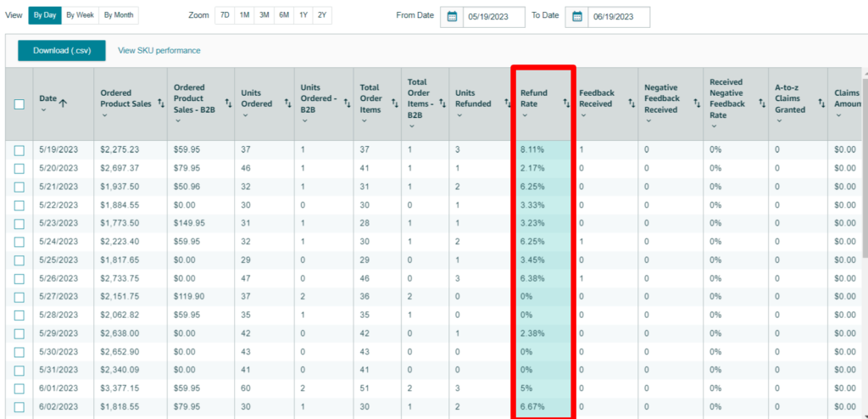Open the To Date calendar icon
This screenshot has width=868, height=419.
pos(577,16)
